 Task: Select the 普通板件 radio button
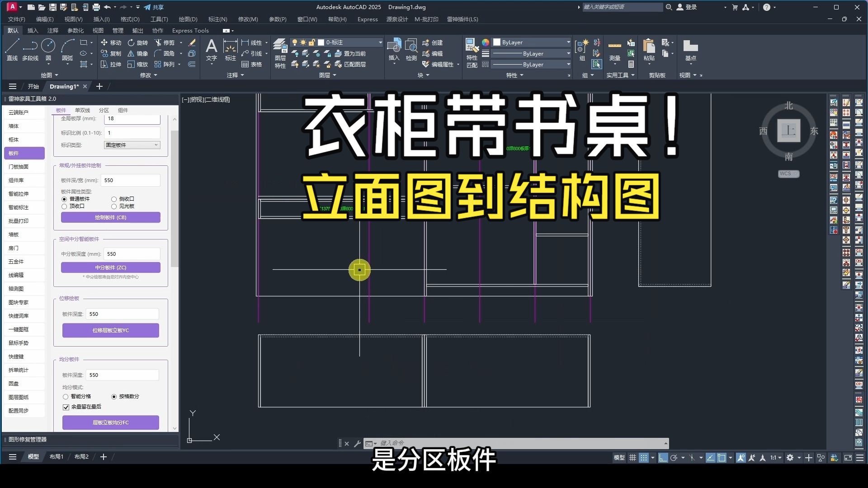[x=64, y=199]
